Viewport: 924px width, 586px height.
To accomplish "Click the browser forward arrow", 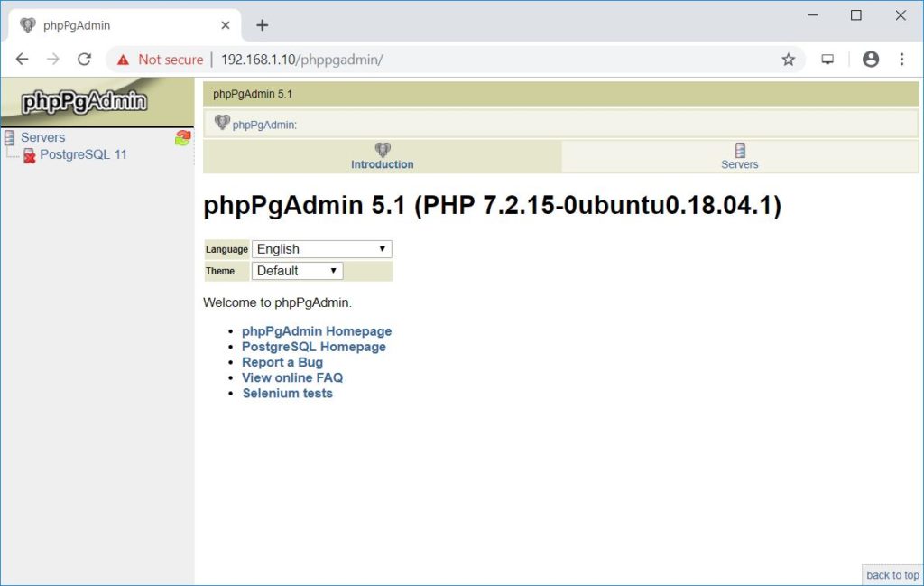I will [53, 60].
